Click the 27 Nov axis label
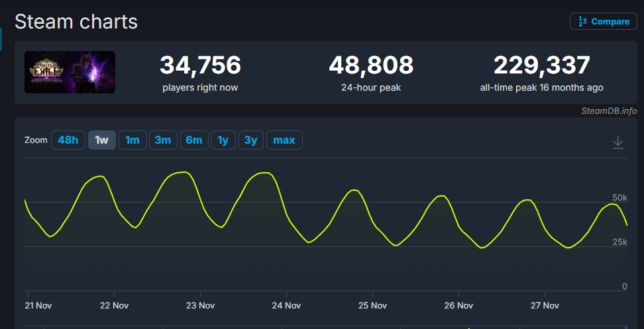 (545, 306)
